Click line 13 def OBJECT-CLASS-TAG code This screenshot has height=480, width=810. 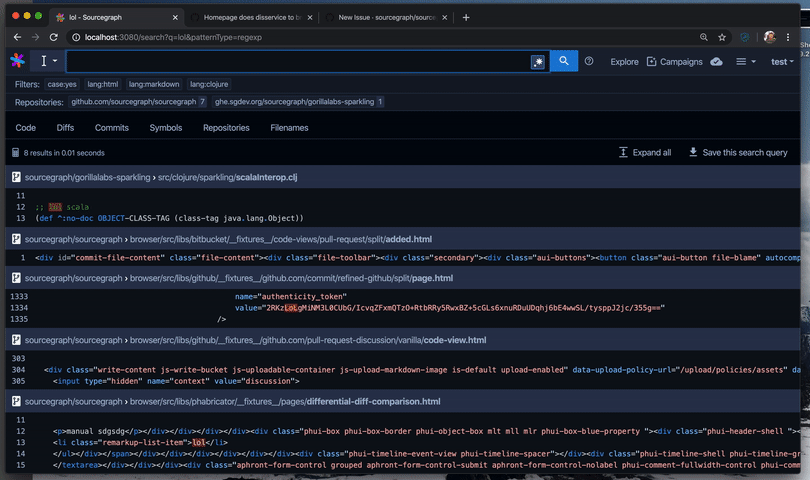169,218
